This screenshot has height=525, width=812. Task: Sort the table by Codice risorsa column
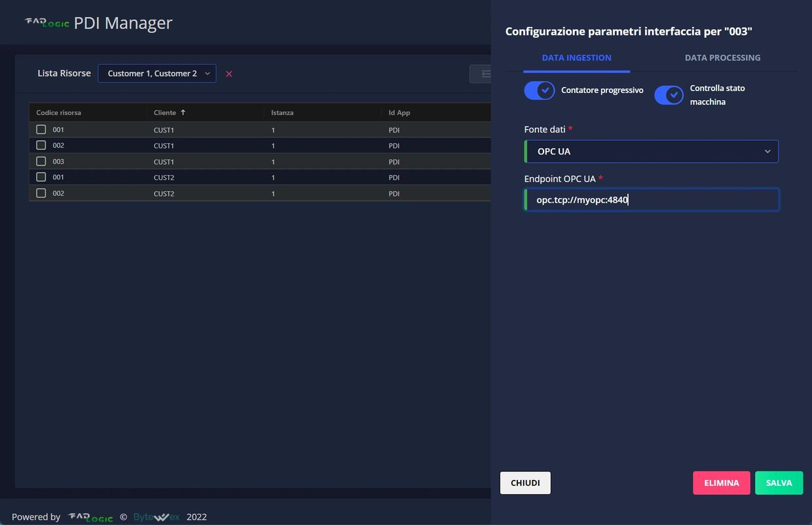point(59,113)
